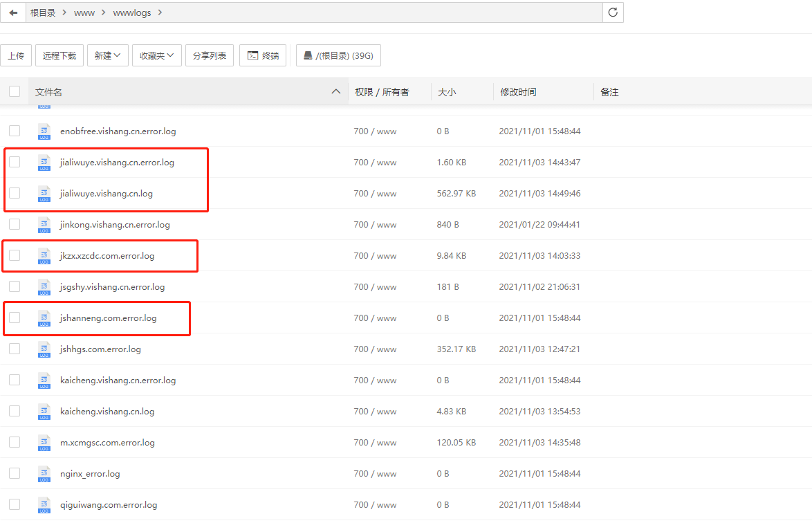This screenshot has width=812, height=523.
Task: Navigate to www via the breadcrumb
Action: point(84,12)
